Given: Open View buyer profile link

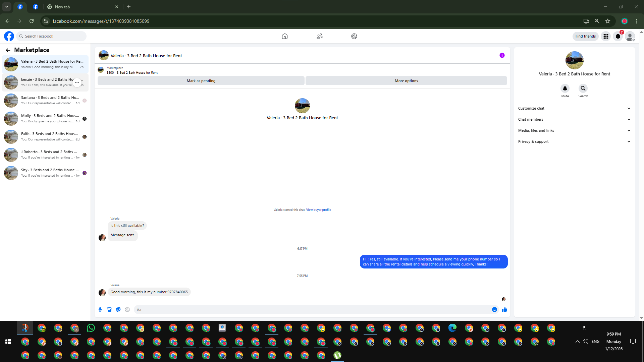Looking at the screenshot, I should (318, 210).
